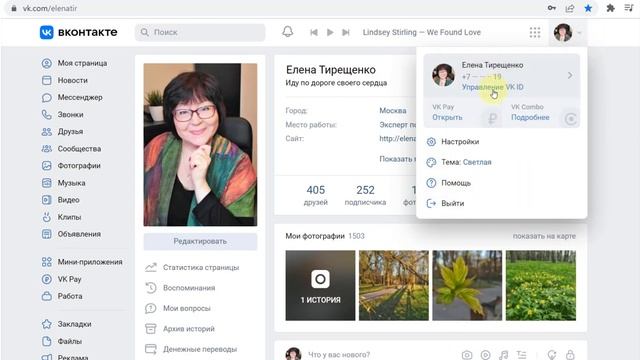Click VK Combo Подробнее link

(530, 118)
